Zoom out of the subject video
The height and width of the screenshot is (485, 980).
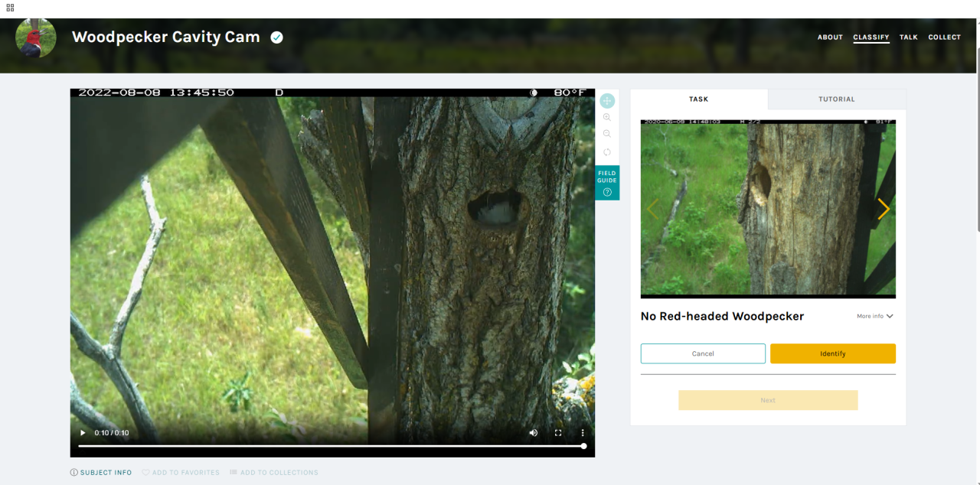click(607, 135)
